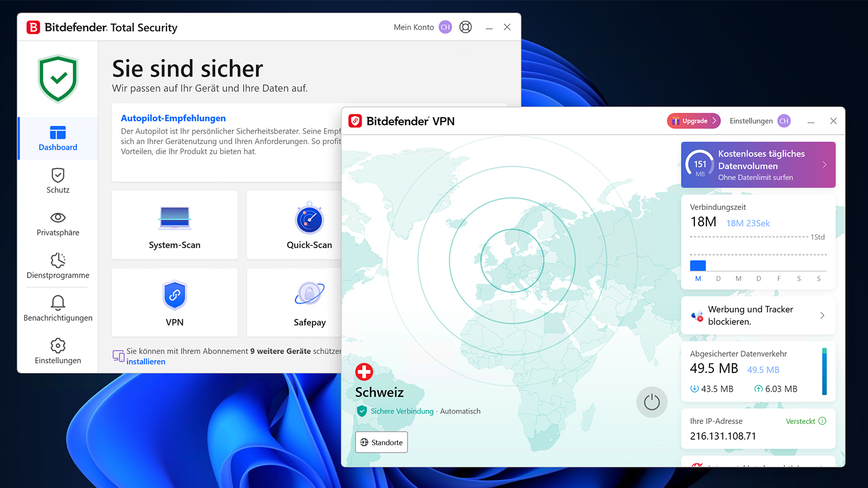Minimize the Total Security window

489,27
